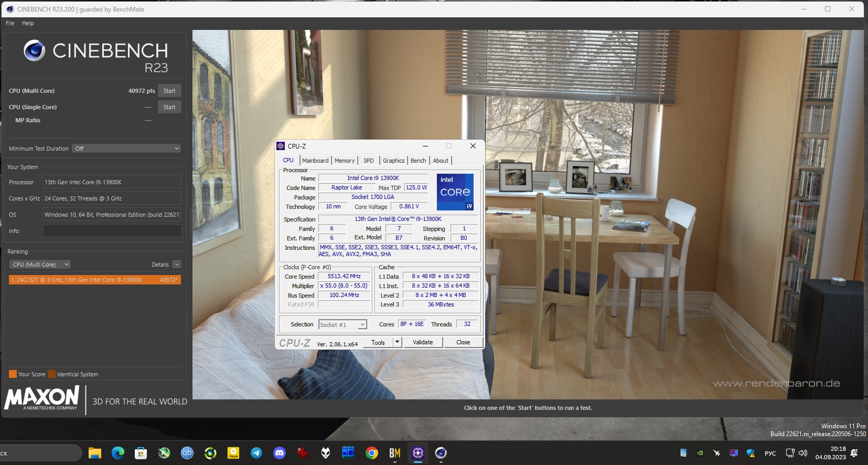Click the orange Your Score swatch
The width and height of the screenshot is (868, 465).
click(x=13, y=374)
